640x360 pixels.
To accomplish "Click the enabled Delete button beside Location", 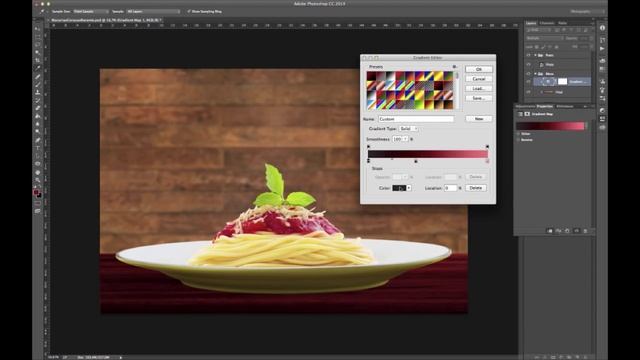I will pyautogui.click(x=476, y=188).
